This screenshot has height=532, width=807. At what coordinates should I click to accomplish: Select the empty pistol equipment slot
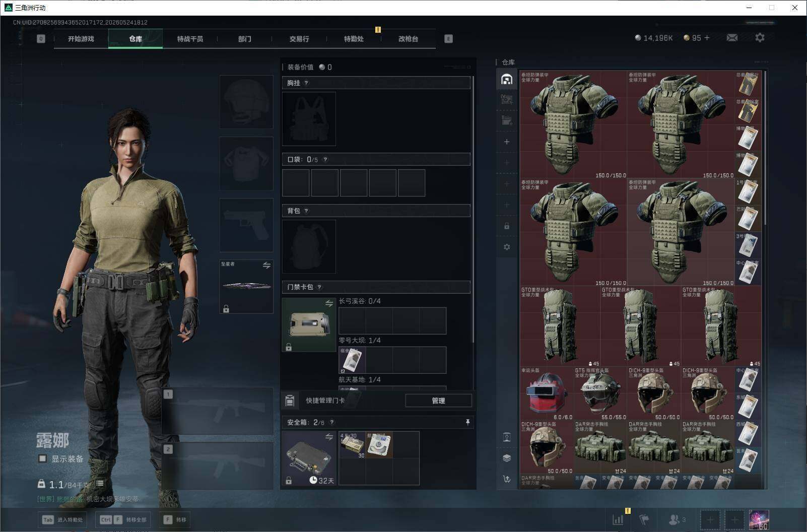(246, 225)
